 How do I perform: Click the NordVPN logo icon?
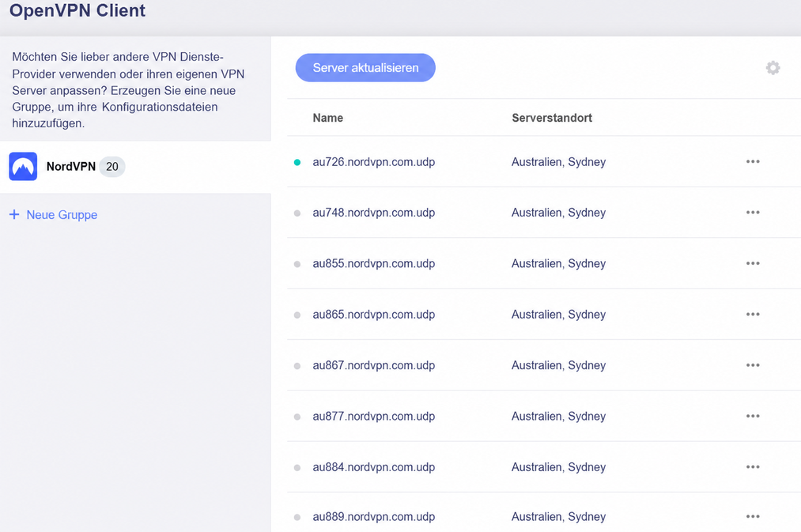[23, 167]
